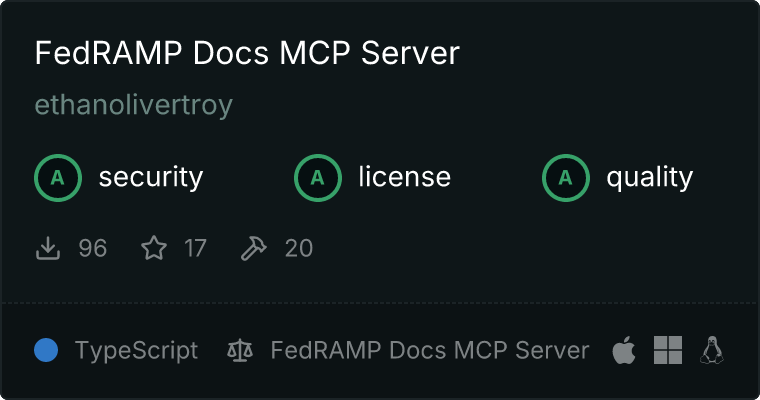Click the star count 17
Image resolution: width=760 pixels, height=400 pixels.
coord(195,248)
